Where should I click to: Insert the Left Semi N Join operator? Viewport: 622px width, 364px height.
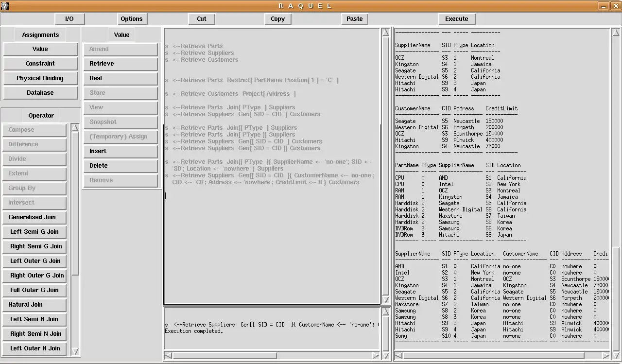pos(35,319)
